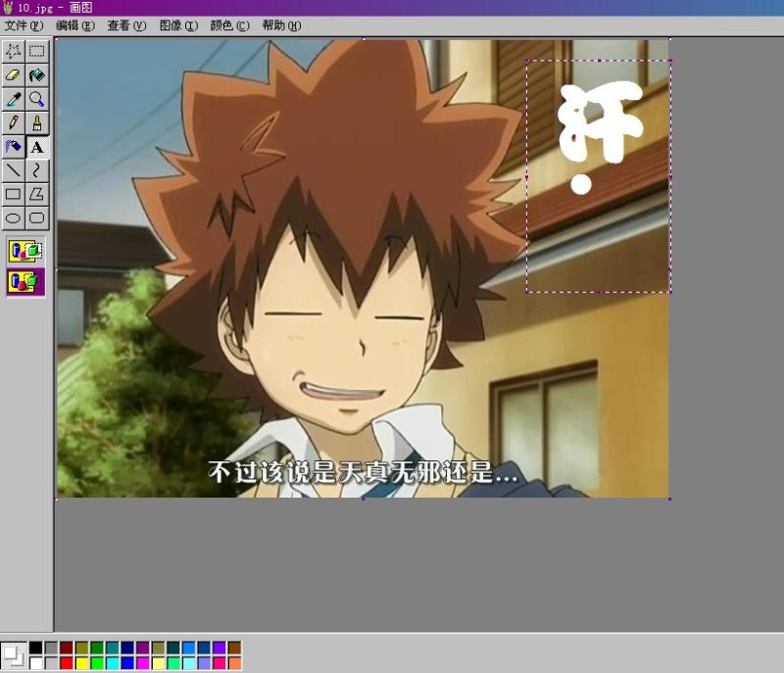
Task: Select the Rounded Rectangle tool
Action: pyautogui.click(x=37, y=218)
